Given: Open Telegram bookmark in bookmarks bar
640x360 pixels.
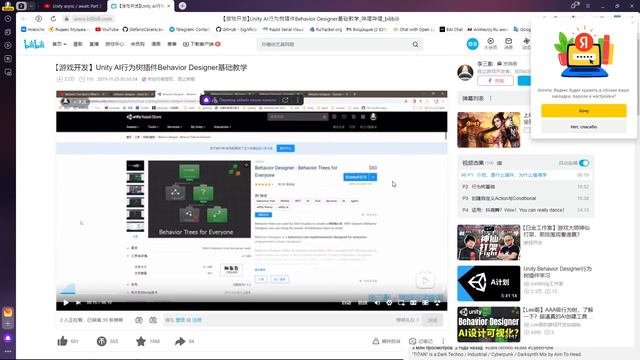Looking at the screenshot, I should click(189, 29).
